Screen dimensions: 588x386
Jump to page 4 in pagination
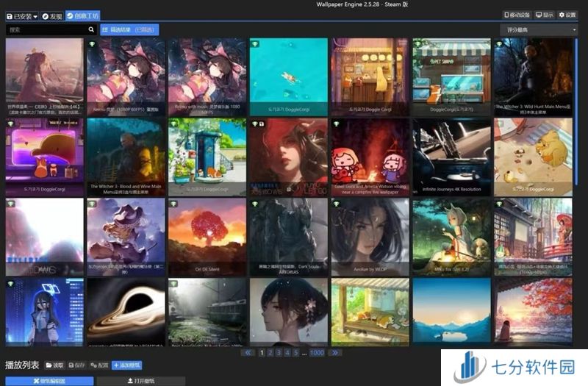pos(287,353)
